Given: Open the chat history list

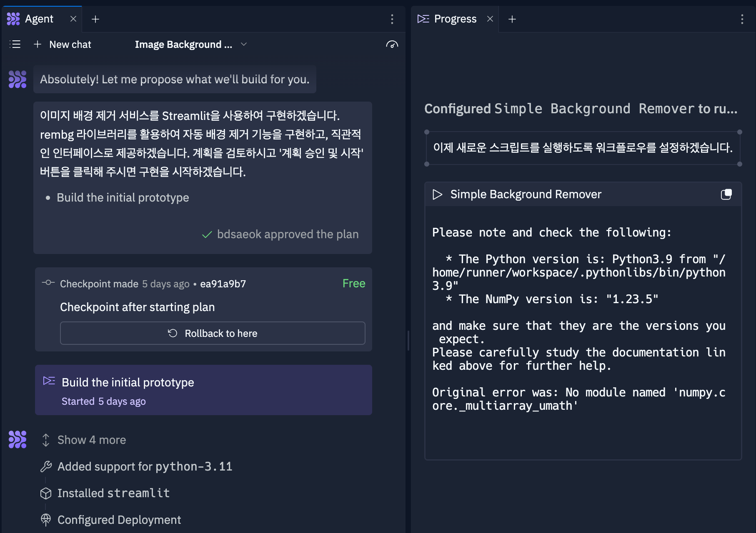Looking at the screenshot, I should (x=15, y=44).
